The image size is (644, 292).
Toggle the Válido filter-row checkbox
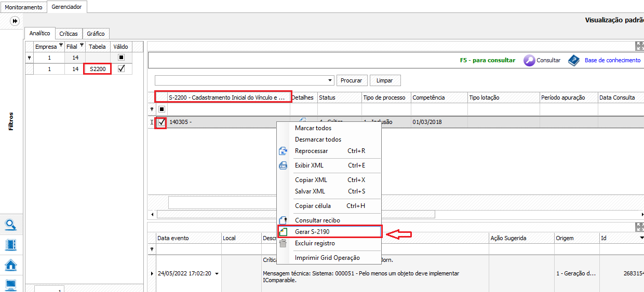tap(122, 58)
